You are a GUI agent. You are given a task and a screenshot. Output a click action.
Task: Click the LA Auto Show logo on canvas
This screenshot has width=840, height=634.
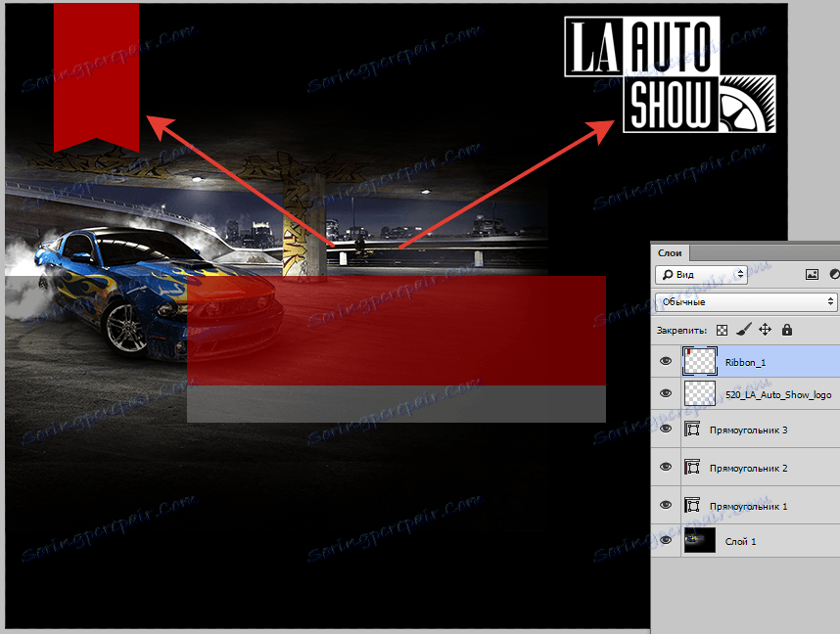point(670,74)
